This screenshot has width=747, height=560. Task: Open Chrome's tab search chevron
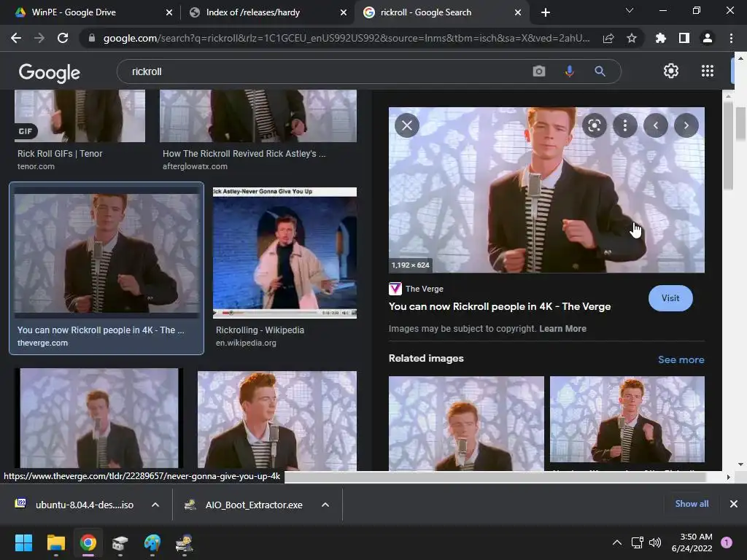coord(630,10)
